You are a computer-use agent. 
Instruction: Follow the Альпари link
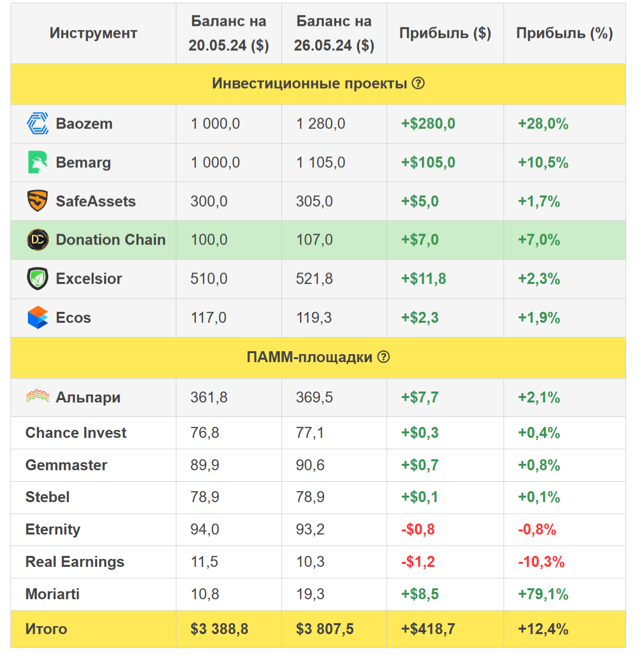pyautogui.click(x=88, y=397)
